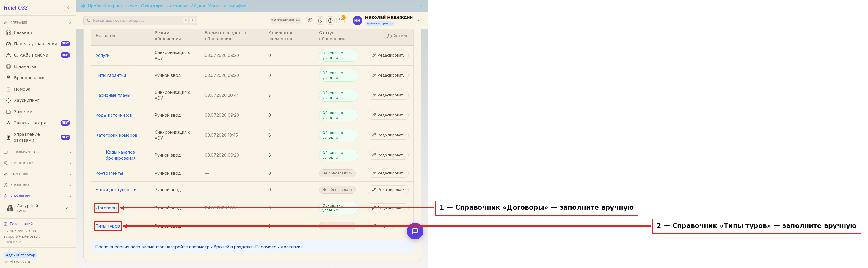Open the Договоры directory
Image resolution: width=868 pixels, height=268 pixels.
(106, 208)
